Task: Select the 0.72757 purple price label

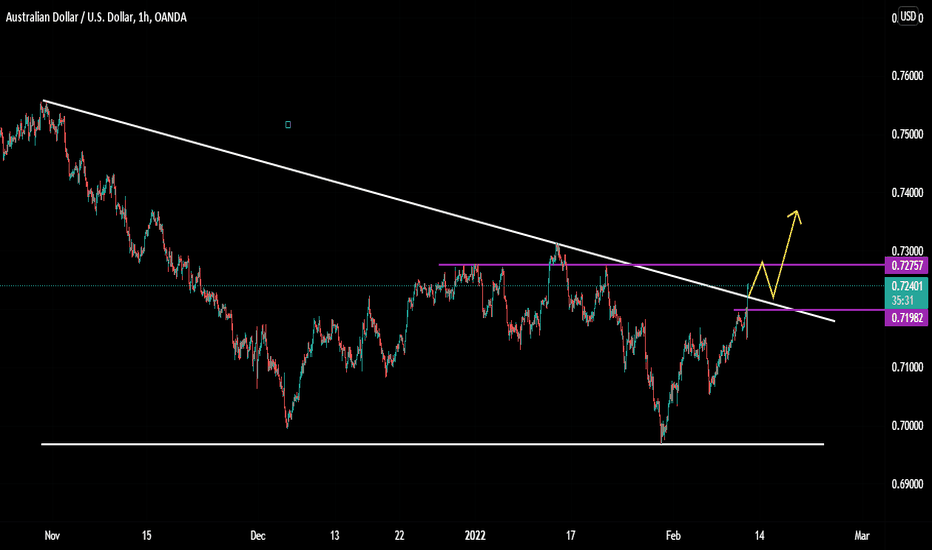Action: click(906, 265)
